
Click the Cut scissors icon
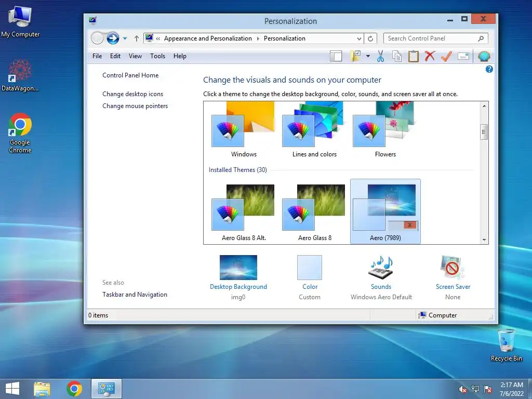point(380,56)
